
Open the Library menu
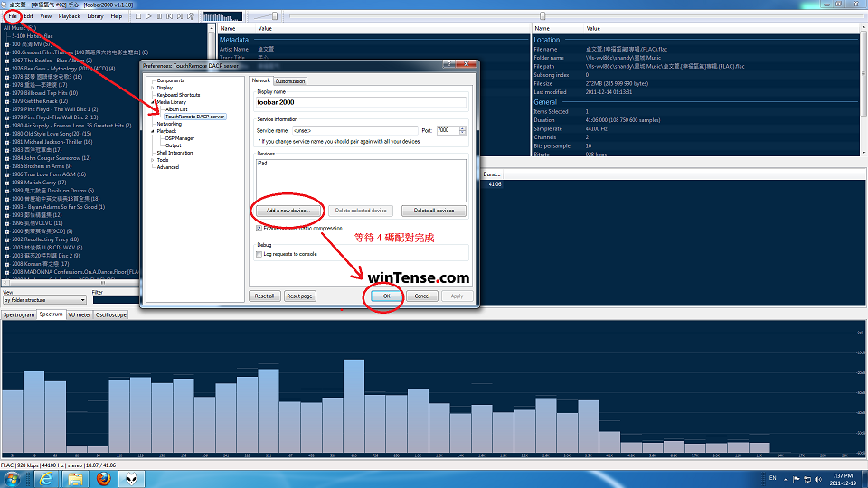pos(95,16)
